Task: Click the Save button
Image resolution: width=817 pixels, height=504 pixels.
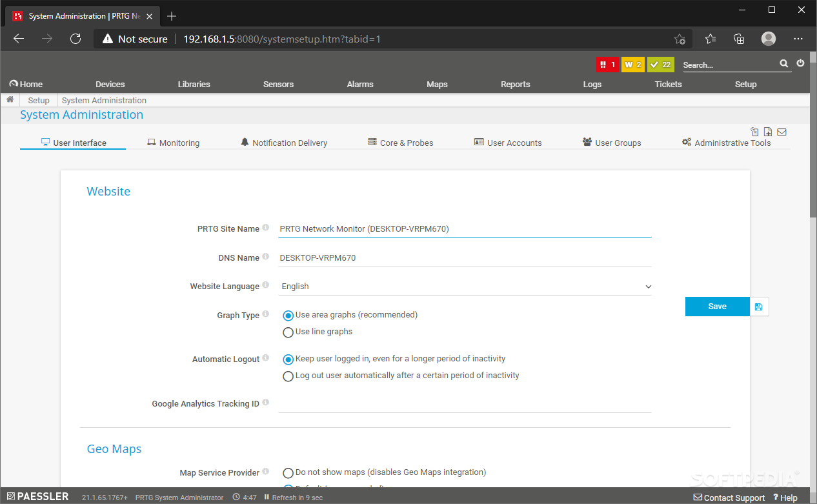Action: [718, 307]
